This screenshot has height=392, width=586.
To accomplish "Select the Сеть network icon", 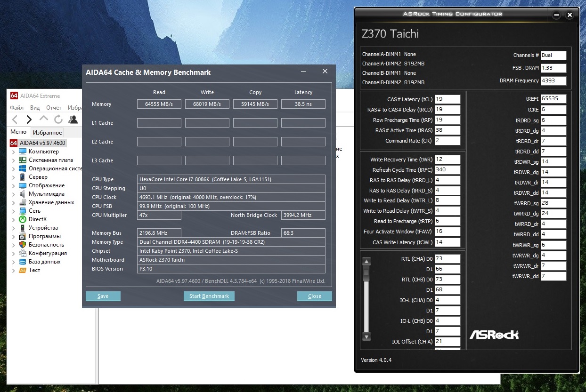I will click(22, 211).
